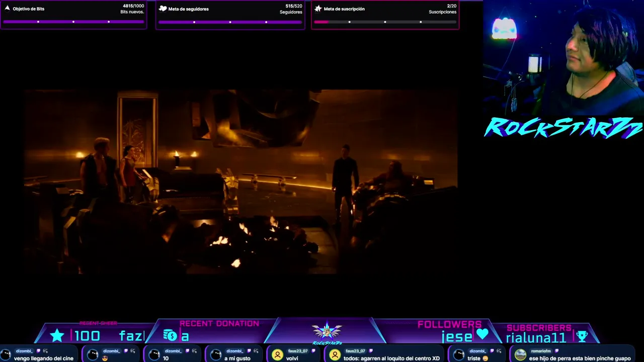644x362 pixels.
Task: Click the "a mi gusto" chat message
Action: [x=237, y=358]
